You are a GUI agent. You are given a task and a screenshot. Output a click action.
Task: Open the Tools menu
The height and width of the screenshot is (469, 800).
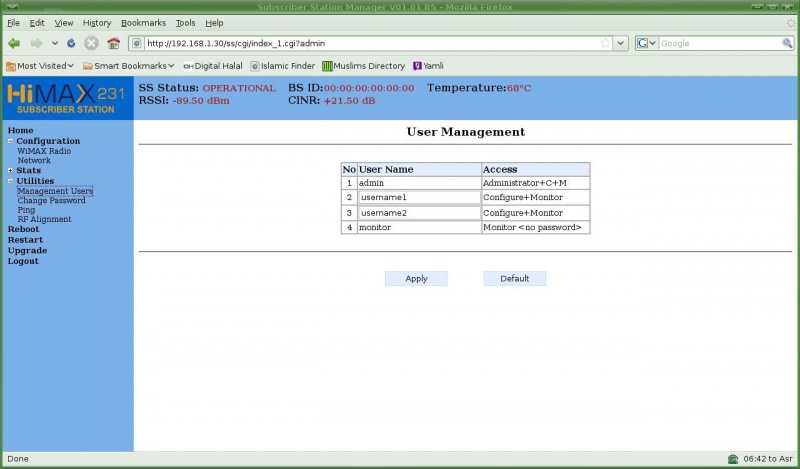pos(185,22)
